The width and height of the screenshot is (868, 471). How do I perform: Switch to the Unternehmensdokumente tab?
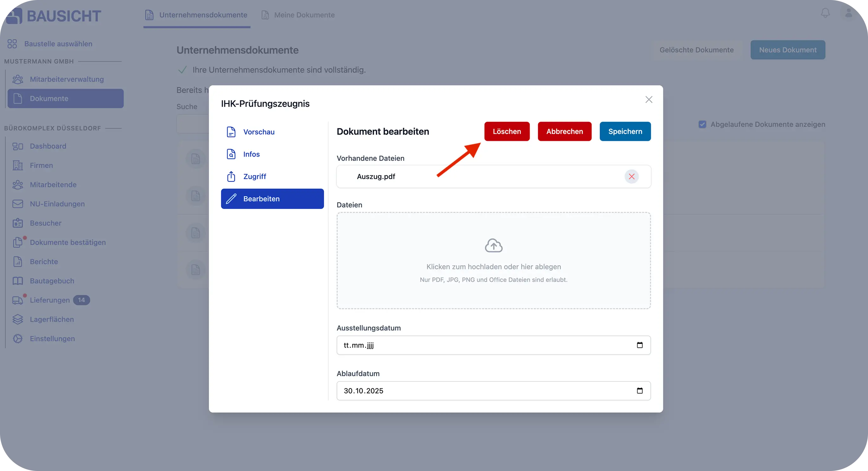pyautogui.click(x=197, y=15)
